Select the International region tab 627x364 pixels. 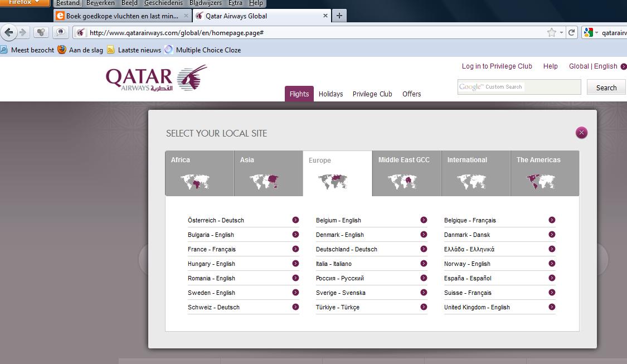pos(476,173)
